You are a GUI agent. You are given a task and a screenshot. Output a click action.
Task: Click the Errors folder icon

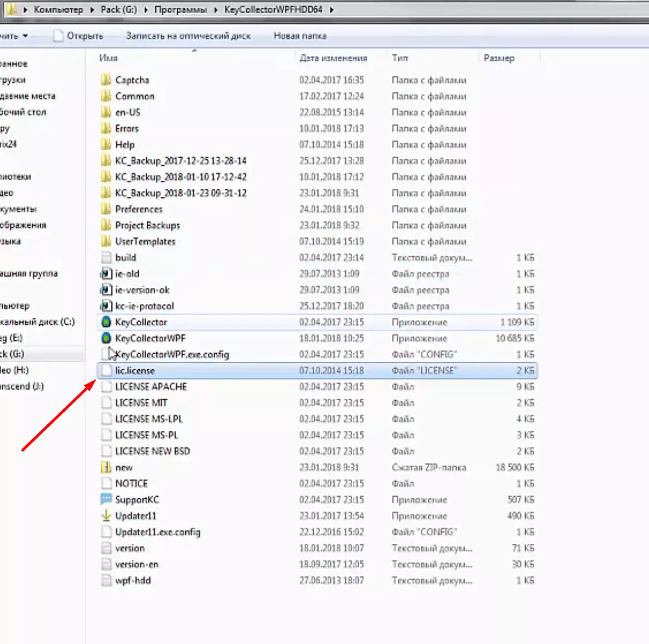pyautogui.click(x=106, y=128)
